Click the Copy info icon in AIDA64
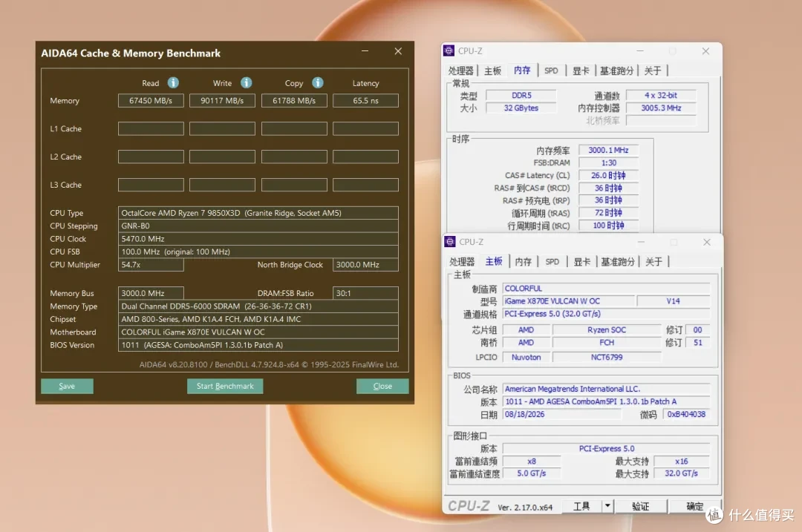Viewport: 802px width, 532px height. [x=318, y=83]
